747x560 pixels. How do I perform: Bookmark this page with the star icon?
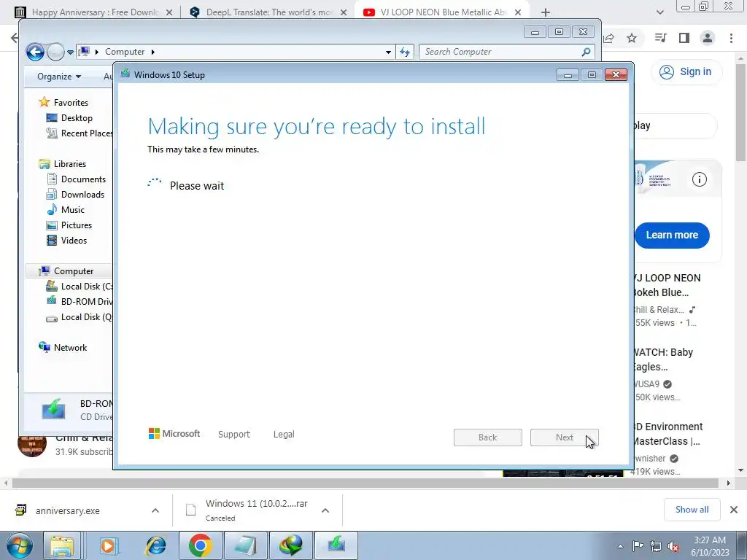coord(632,38)
